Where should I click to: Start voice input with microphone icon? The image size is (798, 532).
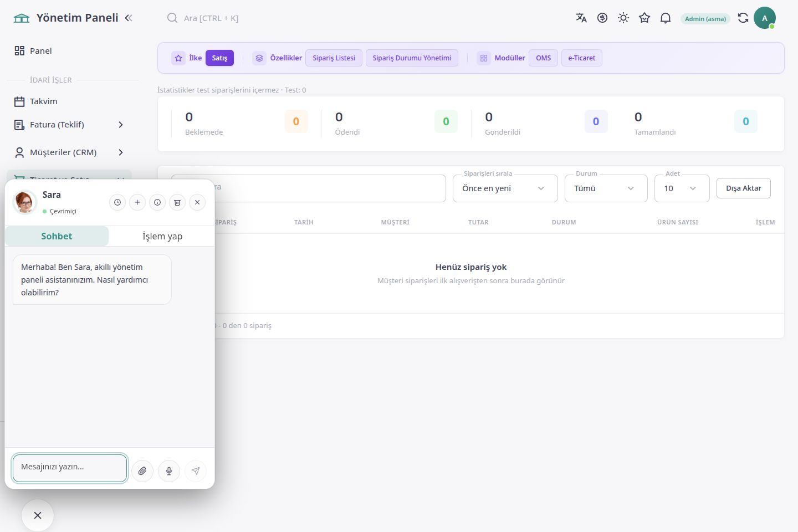(x=169, y=471)
